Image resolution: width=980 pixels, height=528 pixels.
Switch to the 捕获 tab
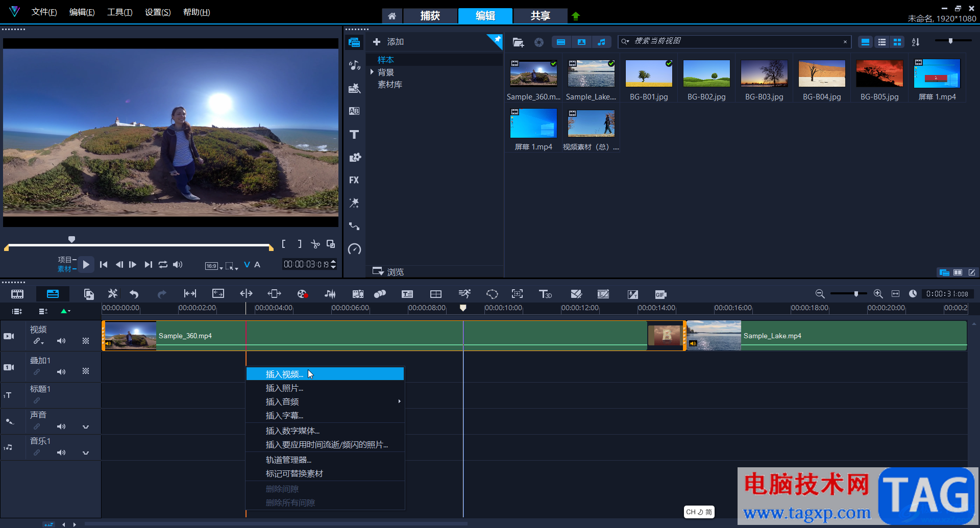[430, 16]
